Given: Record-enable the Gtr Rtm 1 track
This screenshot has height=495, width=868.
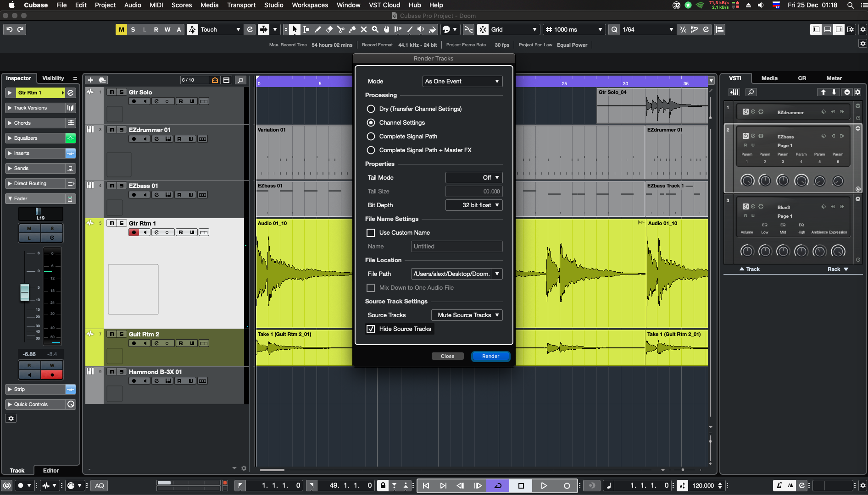Looking at the screenshot, I should pyautogui.click(x=134, y=232).
